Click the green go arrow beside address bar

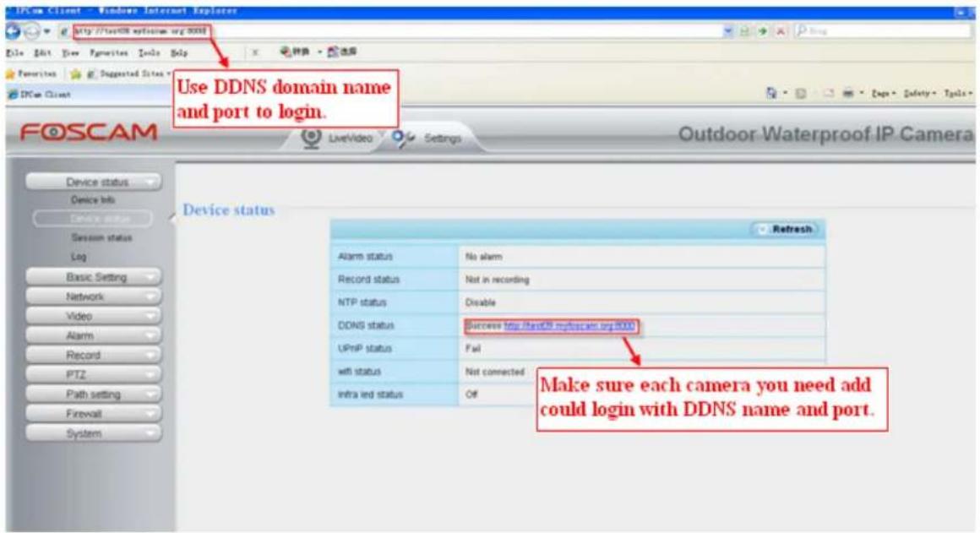point(763,30)
